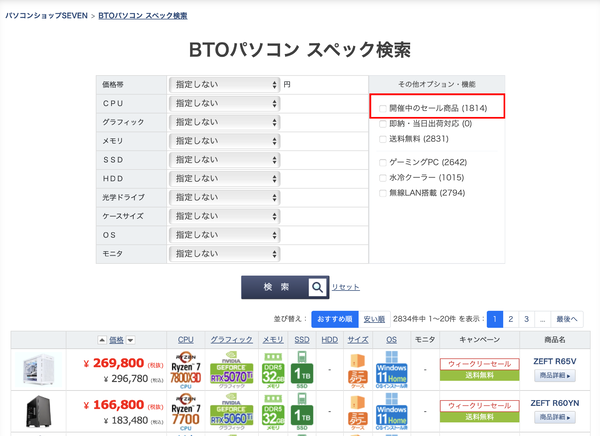The width and height of the screenshot is (600, 436).
Task: Click DDR5 32GB memory icon in ZEFT R60YN row
Action: 273,412
